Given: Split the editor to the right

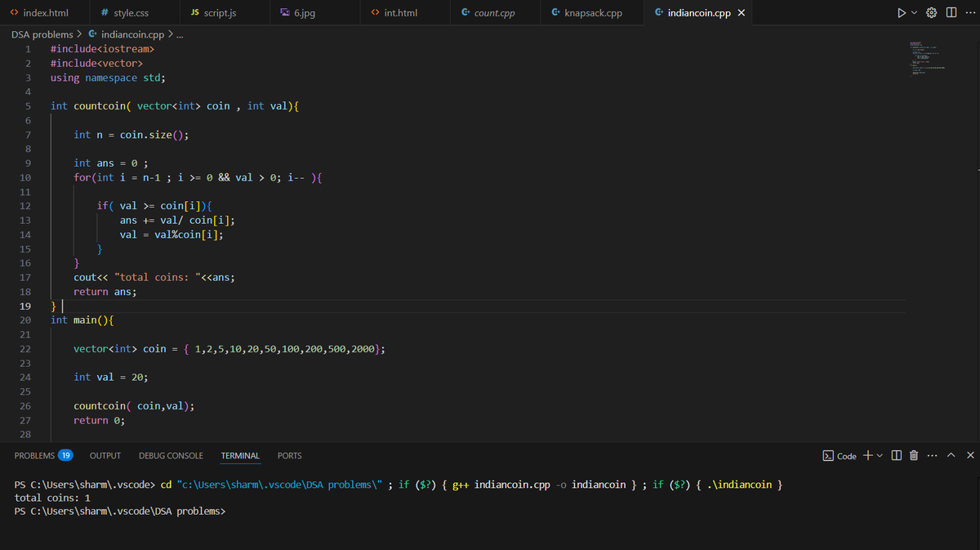Looking at the screenshot, I should pyautogui.click(x=951, y=13).
